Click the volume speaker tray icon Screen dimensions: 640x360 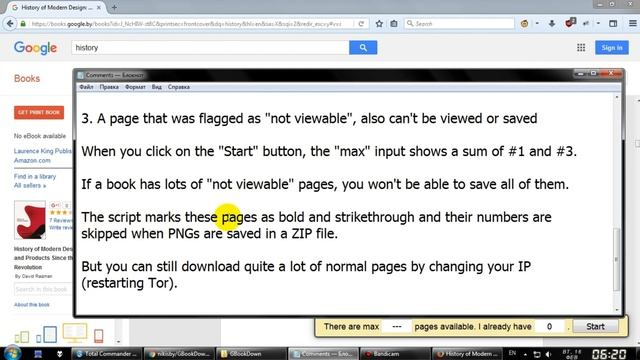click(548, 354)
